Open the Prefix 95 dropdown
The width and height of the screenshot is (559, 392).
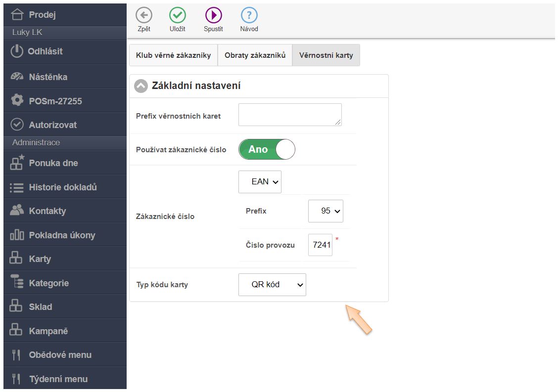click(326, 211)
